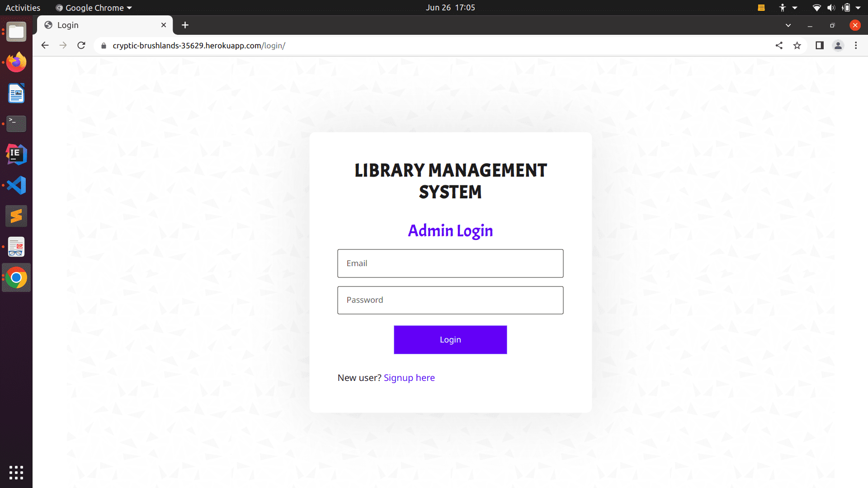Focus the Email input field
The width and height of the screenshot is (868, 488).
[450, 263]
